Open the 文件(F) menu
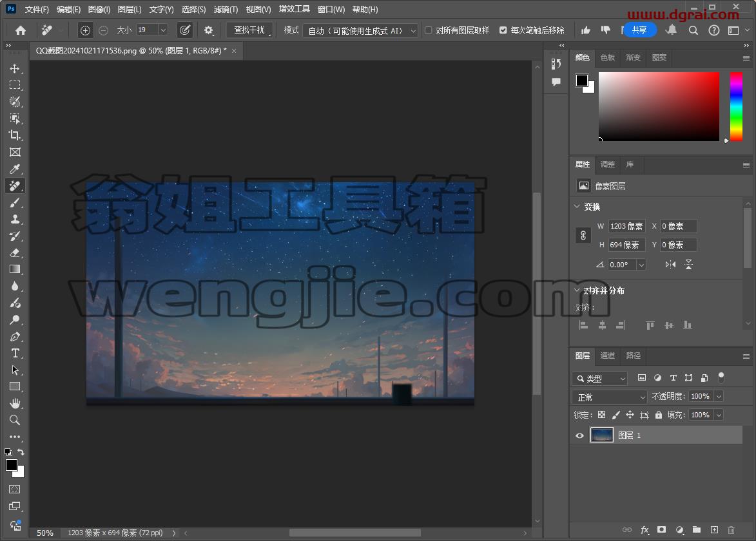 click(37, 9)
